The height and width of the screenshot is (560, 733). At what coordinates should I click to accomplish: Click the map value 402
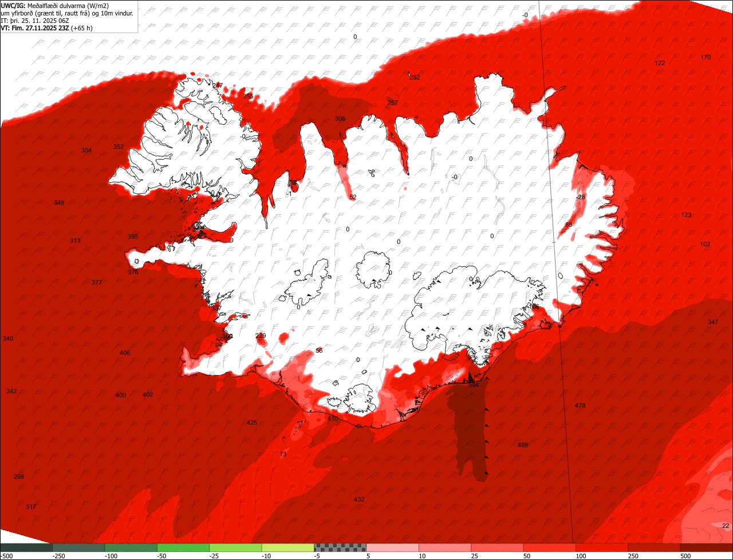(148, 395)
